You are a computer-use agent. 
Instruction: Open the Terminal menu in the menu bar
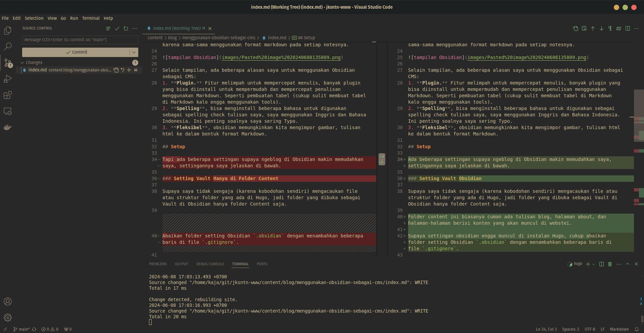coord(91,18)
